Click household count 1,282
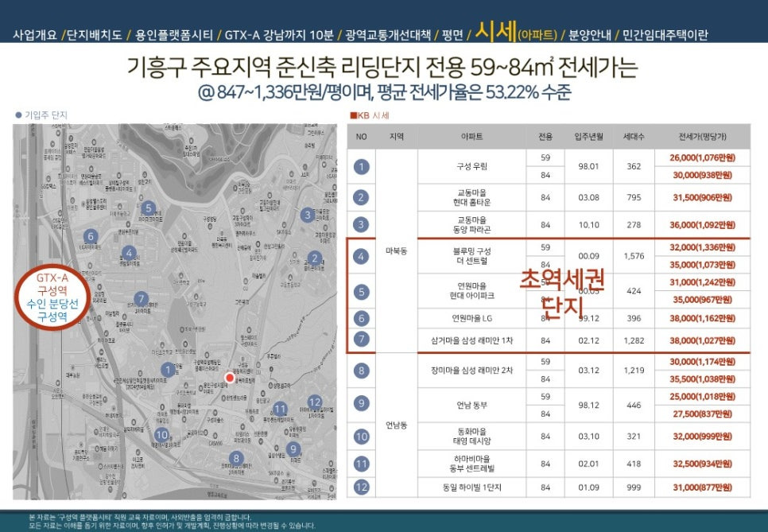This screenshot has height=532, width=768. tap(634, 340)
